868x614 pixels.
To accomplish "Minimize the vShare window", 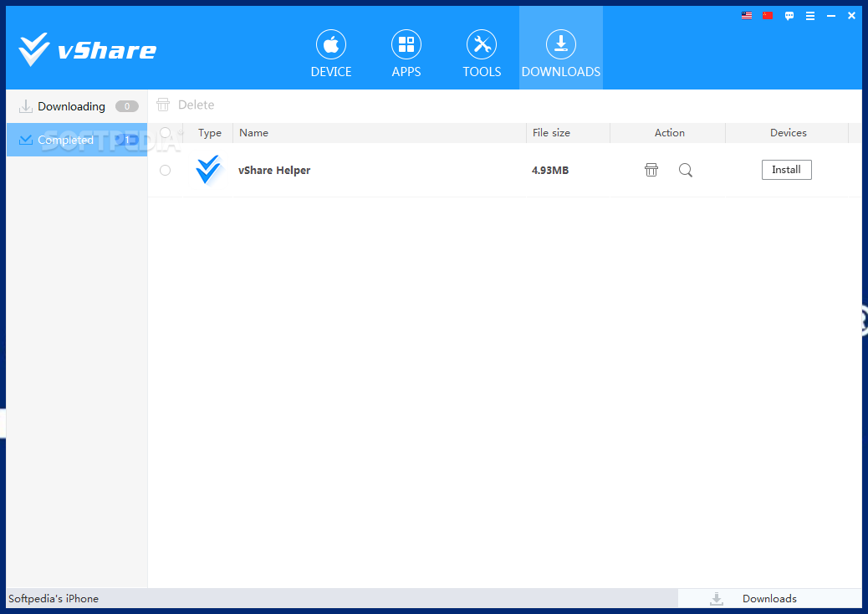I will point(831,16).
